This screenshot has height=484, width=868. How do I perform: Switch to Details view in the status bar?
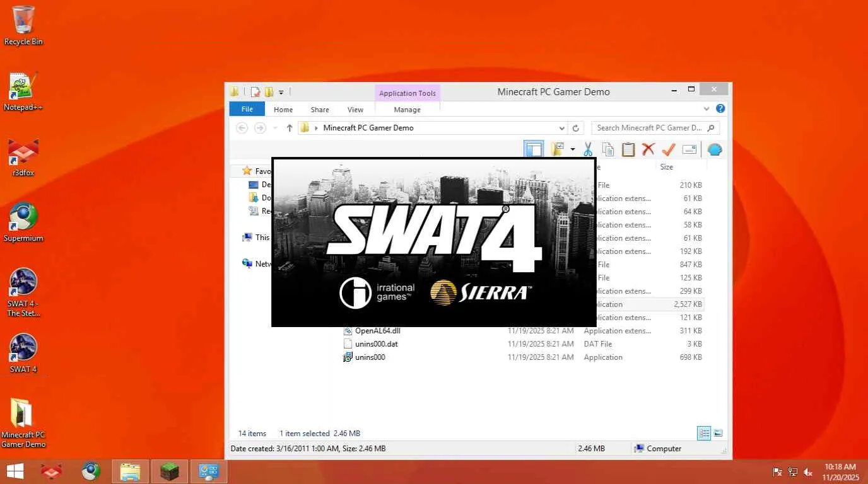[x=704, y=433]
